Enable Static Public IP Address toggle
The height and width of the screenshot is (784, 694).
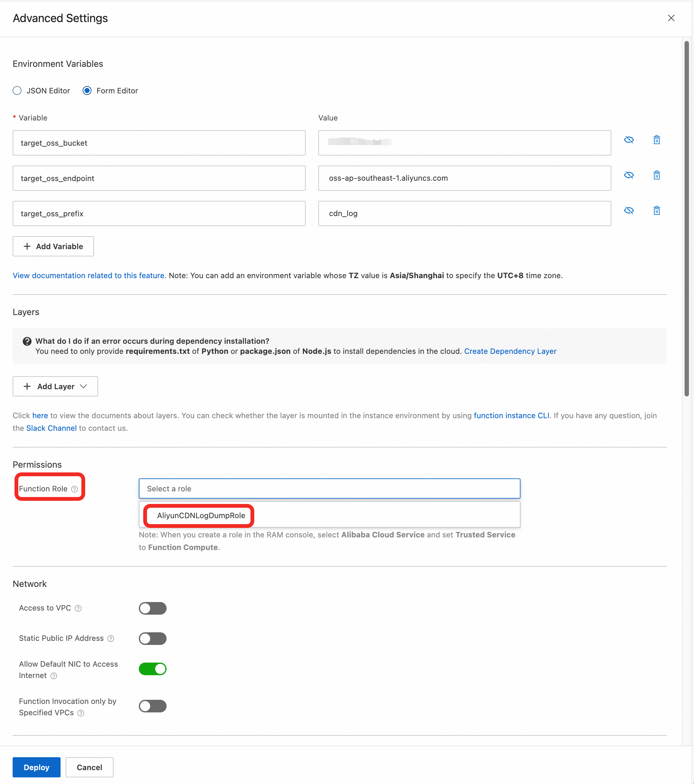click(152, 639)
